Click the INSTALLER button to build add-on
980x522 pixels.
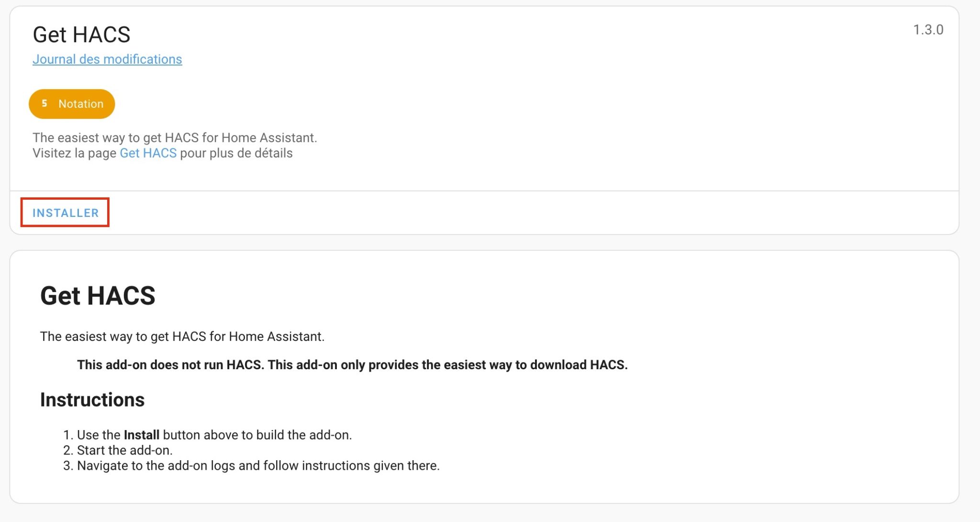(66, 213)
